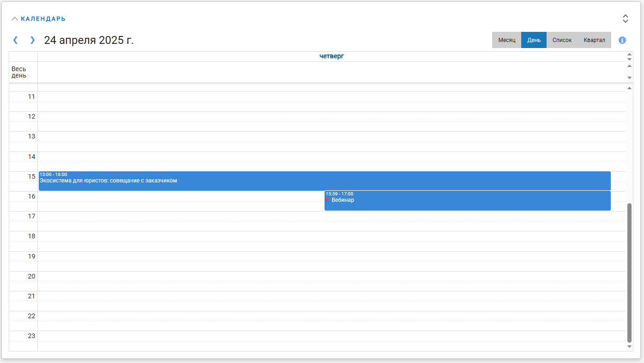Click scroll-down arrow in Весь день row
The image size is (644, 363).
click(x=629, y=78)
